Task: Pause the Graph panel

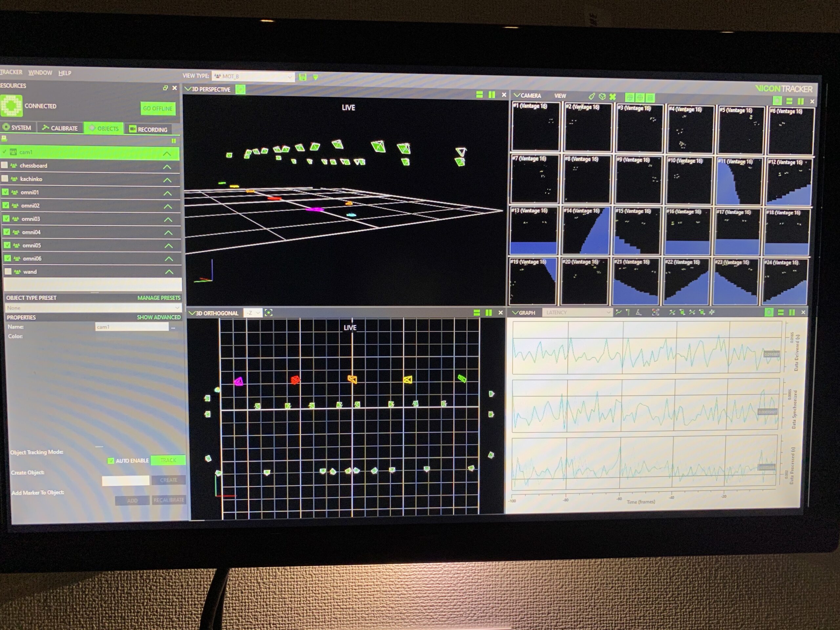Action: coord(792,312)
